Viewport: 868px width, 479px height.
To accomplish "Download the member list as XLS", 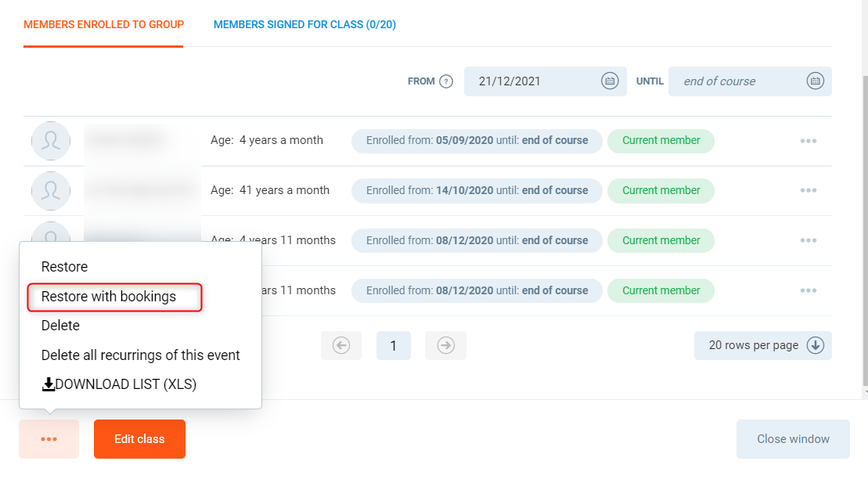I will coord(119,384).
